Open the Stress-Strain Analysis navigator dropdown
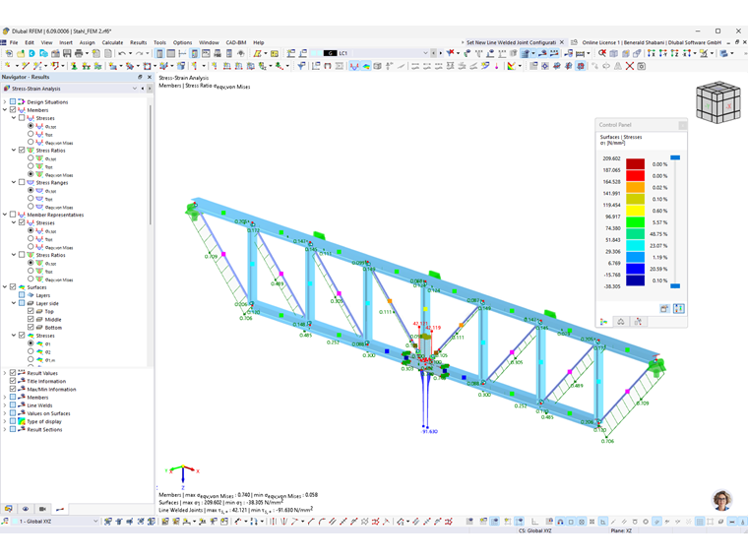The height and width of the screenshot is (560, 748). (135, 89)
